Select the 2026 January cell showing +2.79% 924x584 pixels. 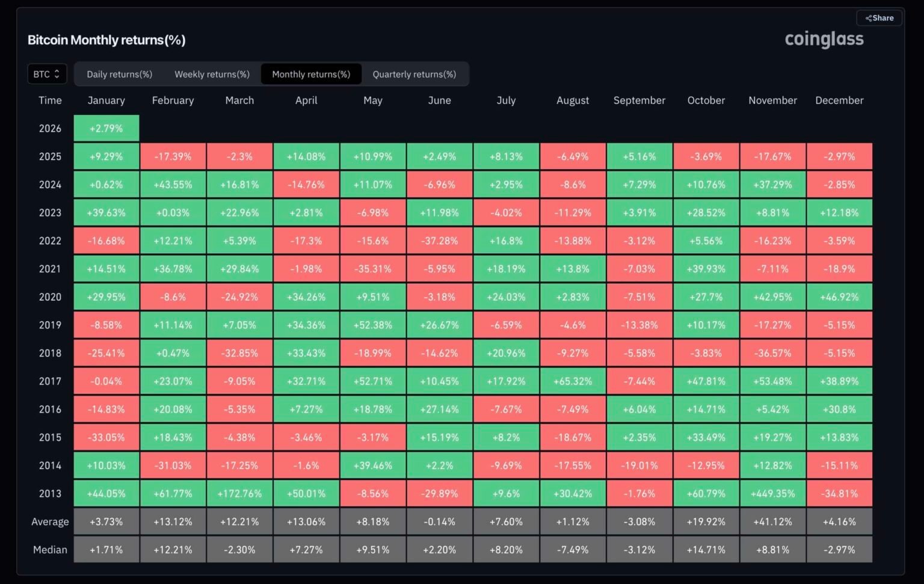coord(106,128)
